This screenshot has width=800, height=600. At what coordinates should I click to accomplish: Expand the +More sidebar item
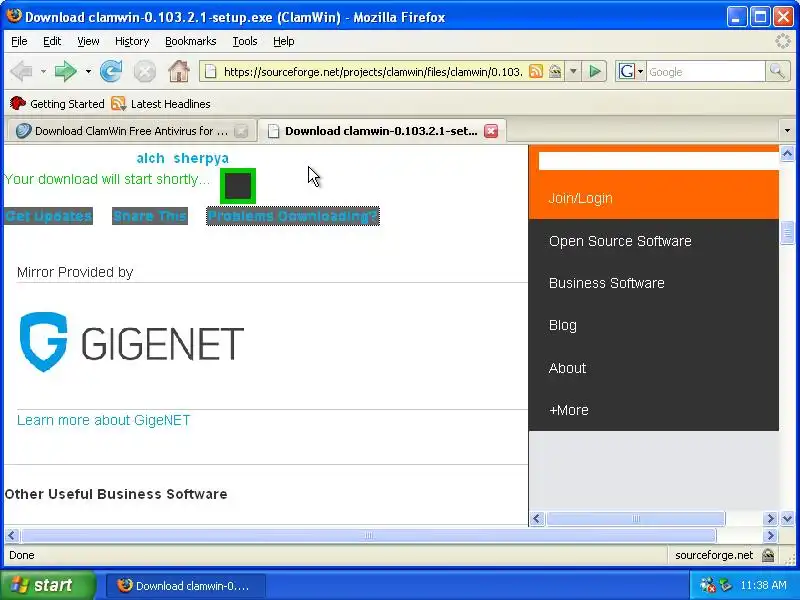pos(568,410)
